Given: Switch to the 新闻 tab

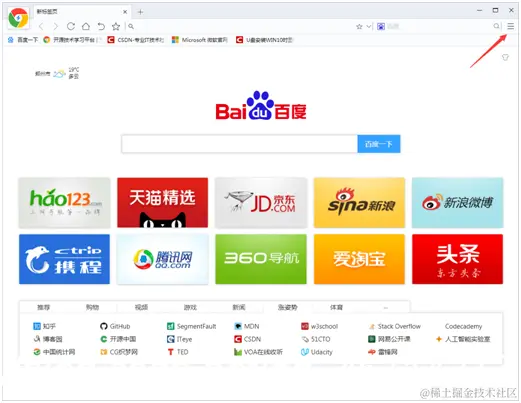Looking at the screenshot, I should pos(239,307).
